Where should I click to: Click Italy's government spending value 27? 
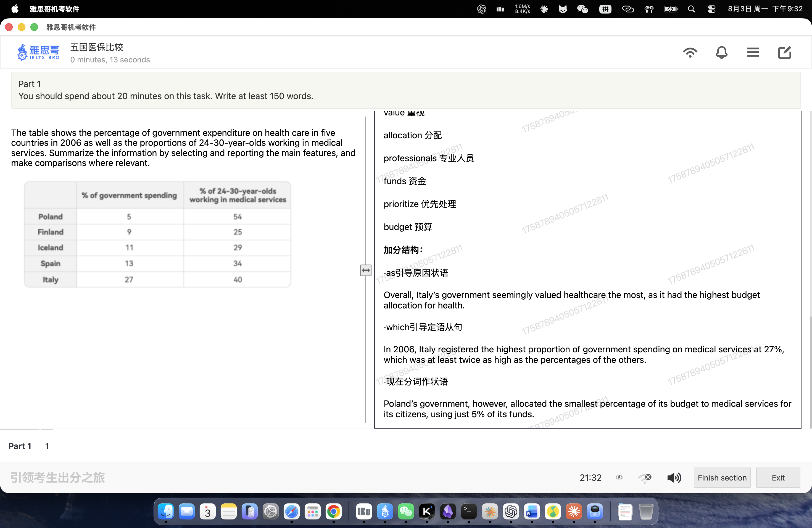[x=129, y=279]
